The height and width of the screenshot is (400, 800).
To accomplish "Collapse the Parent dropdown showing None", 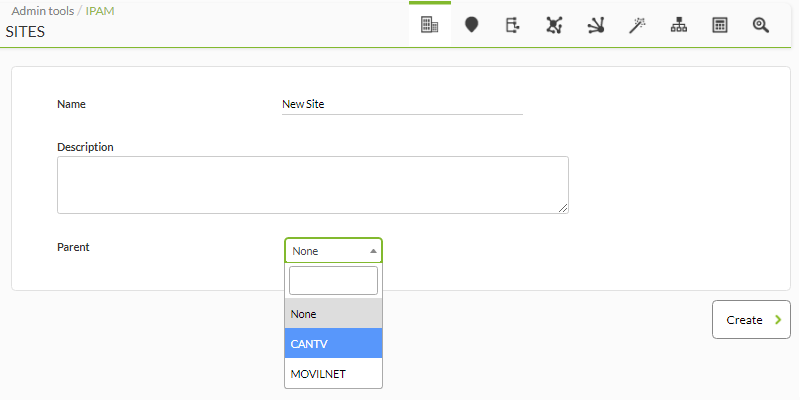I will pyautogui.click(x=333, y=251).
